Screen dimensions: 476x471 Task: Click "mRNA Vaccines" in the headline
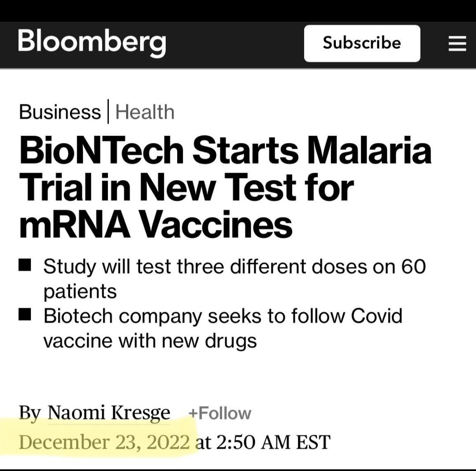click(x=156, y=225)
